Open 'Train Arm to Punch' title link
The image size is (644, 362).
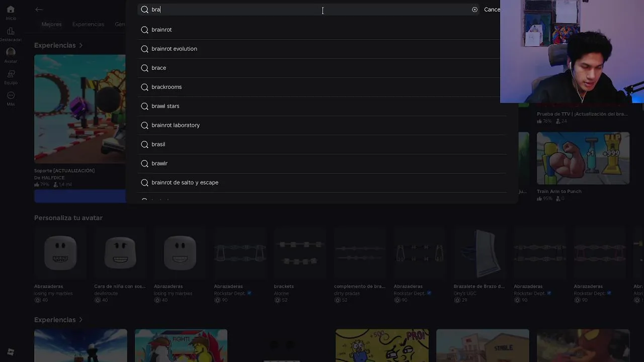pyautogui.click(x=559, y=192)
